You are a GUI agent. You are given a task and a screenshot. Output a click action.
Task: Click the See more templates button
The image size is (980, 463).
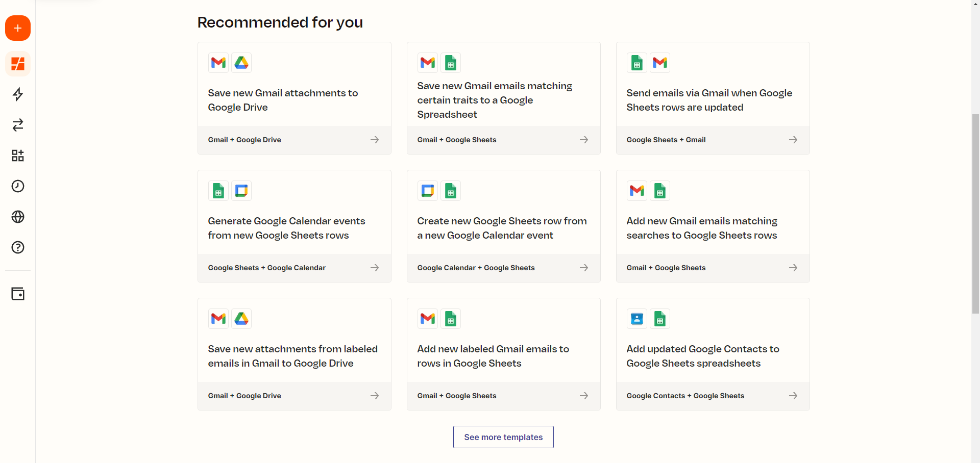click(503, 437)
